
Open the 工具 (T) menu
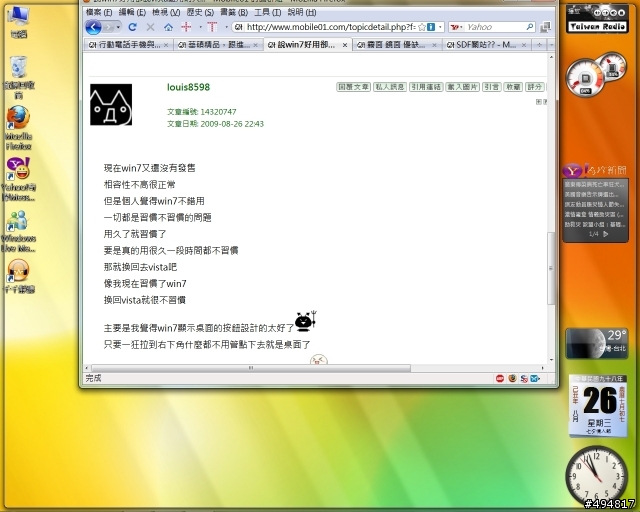click(268, 13)
